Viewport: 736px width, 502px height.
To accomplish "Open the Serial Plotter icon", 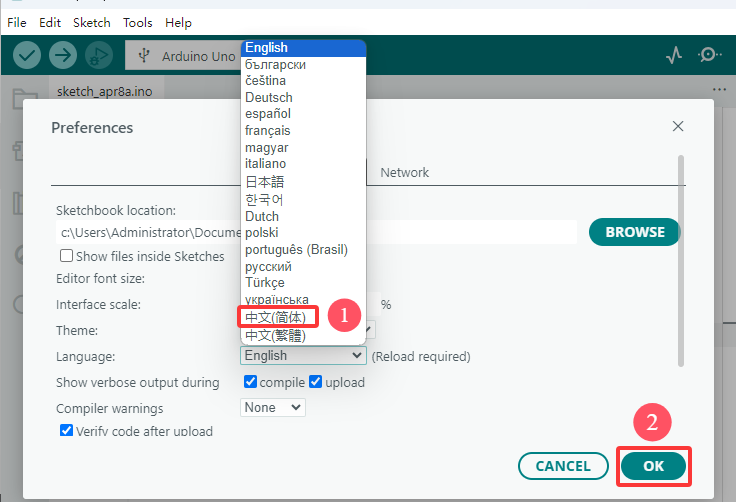I will (x=674, y=55).
